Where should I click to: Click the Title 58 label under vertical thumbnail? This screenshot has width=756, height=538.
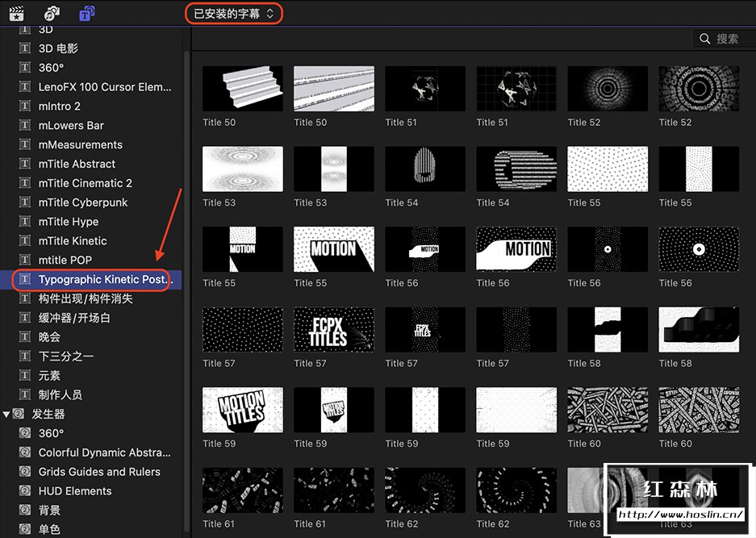click(584, 364)
